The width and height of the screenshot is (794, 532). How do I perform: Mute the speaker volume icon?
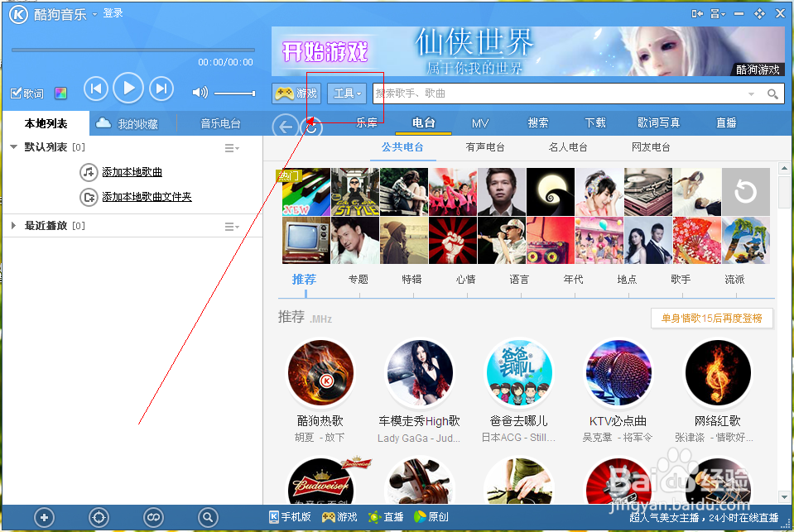tap(199, 91)
